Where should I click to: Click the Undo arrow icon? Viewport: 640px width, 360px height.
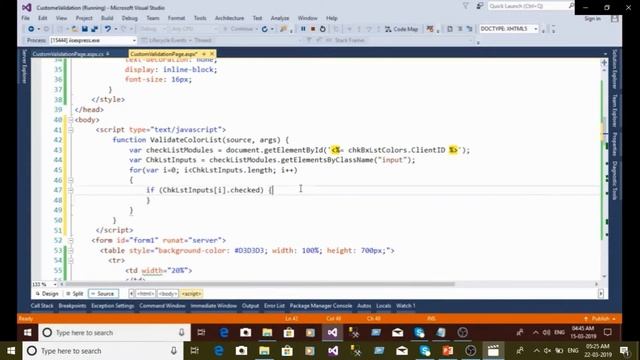tap(107, 29)
